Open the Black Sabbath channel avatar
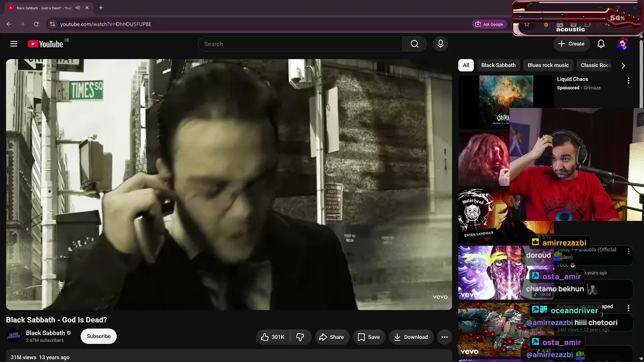The image size is (644, 362). pos(14,336)
